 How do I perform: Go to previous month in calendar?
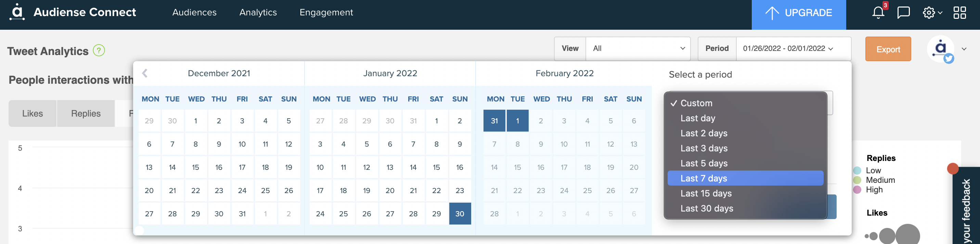click(x=144, y=73)
